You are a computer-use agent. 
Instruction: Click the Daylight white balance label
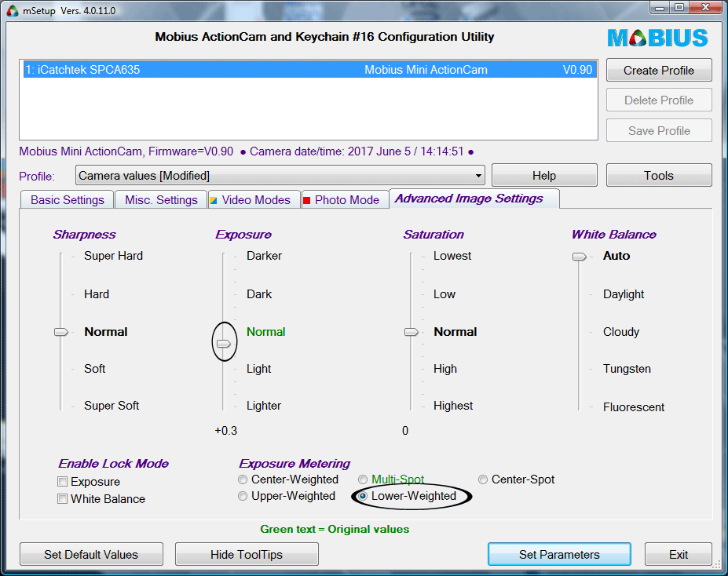tap(624, 294)
